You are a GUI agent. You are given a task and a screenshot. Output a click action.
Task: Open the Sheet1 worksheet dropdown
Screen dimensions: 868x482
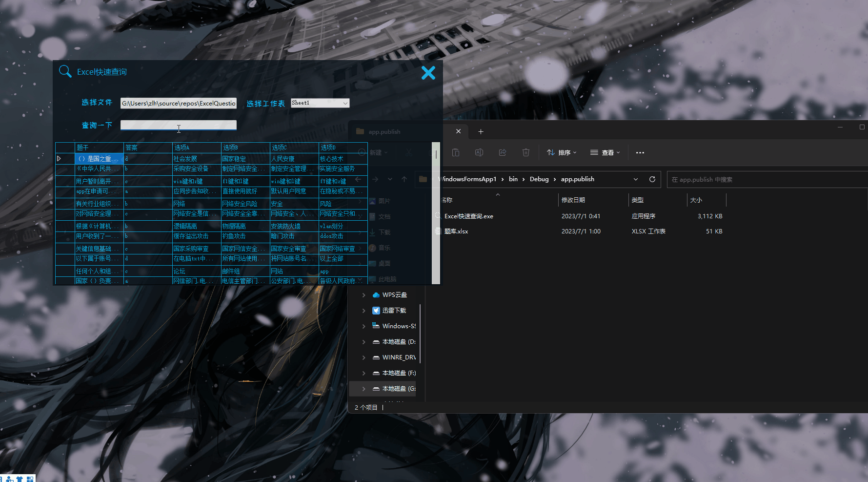pos(345,103)
